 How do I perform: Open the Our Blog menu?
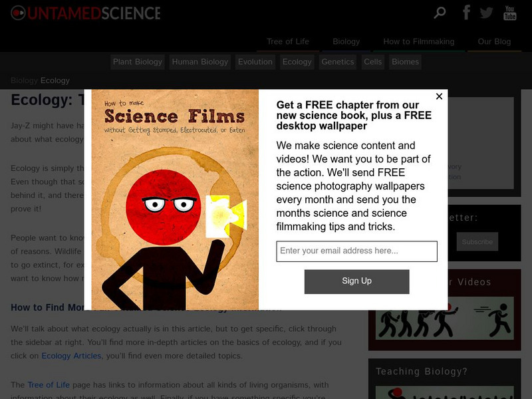click(x=494, y=42)
